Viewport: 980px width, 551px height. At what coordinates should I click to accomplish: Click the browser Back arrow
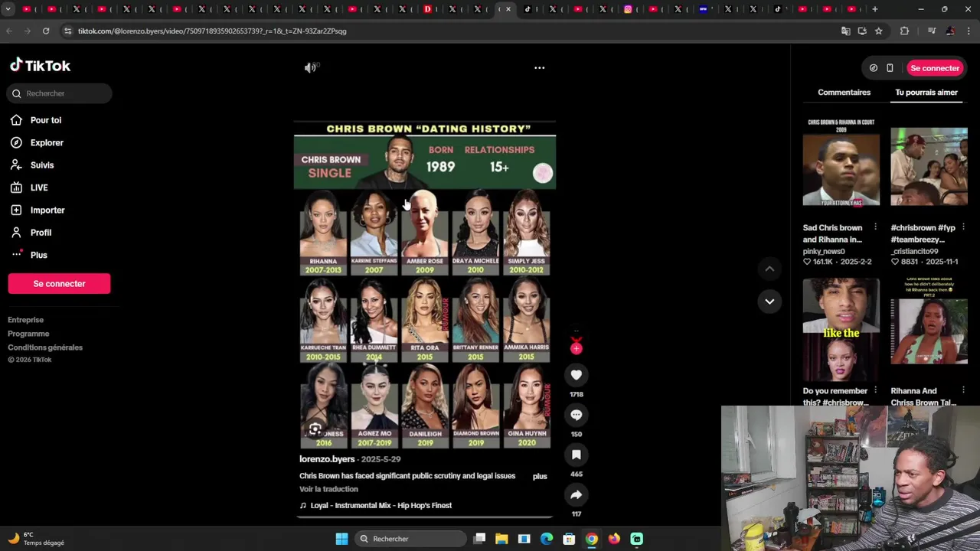9,31
